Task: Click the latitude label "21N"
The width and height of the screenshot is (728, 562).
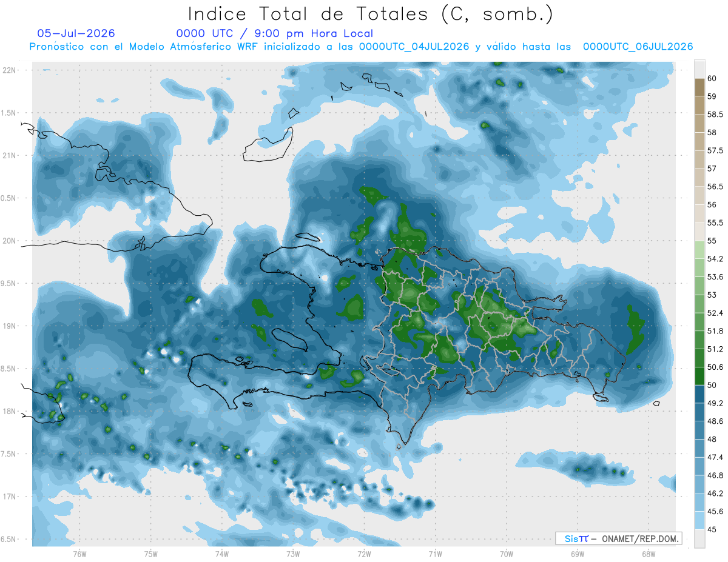Action: (x=9, y=156)
